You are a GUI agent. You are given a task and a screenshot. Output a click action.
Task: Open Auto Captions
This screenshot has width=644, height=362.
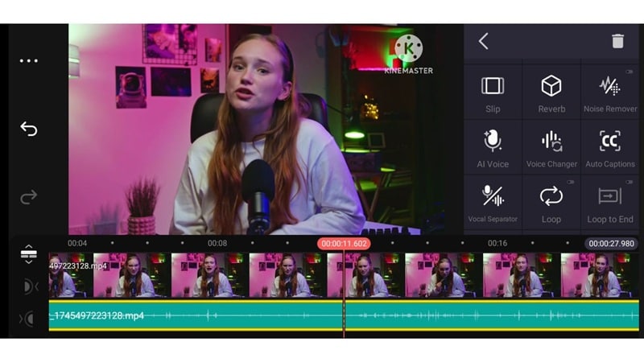click(610, 148)
